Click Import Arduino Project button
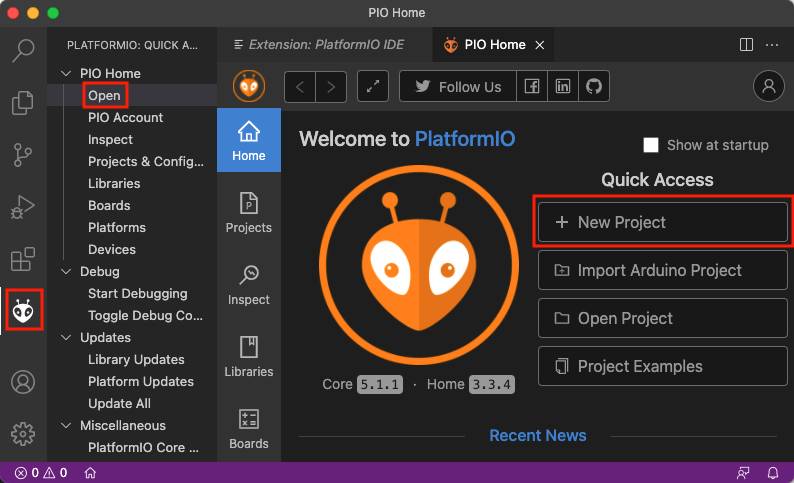The height and width of the screenshot is (483, 794). click(663, 271)
